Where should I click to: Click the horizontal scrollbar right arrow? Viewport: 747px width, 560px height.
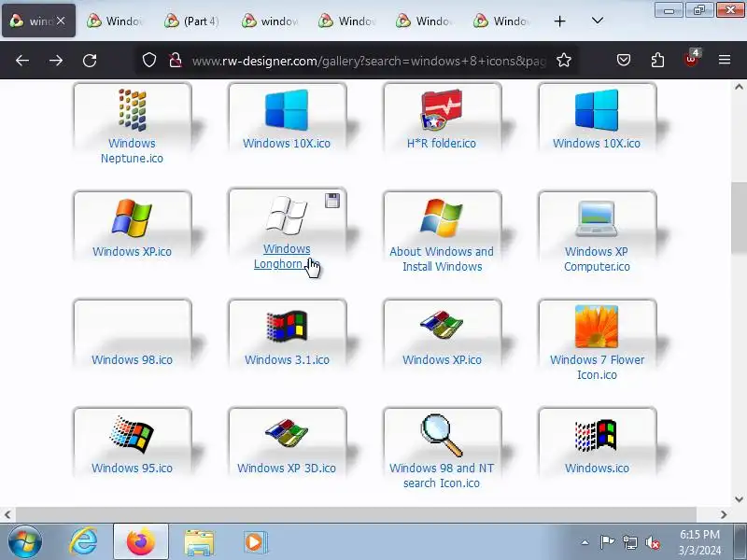(724, 514)
